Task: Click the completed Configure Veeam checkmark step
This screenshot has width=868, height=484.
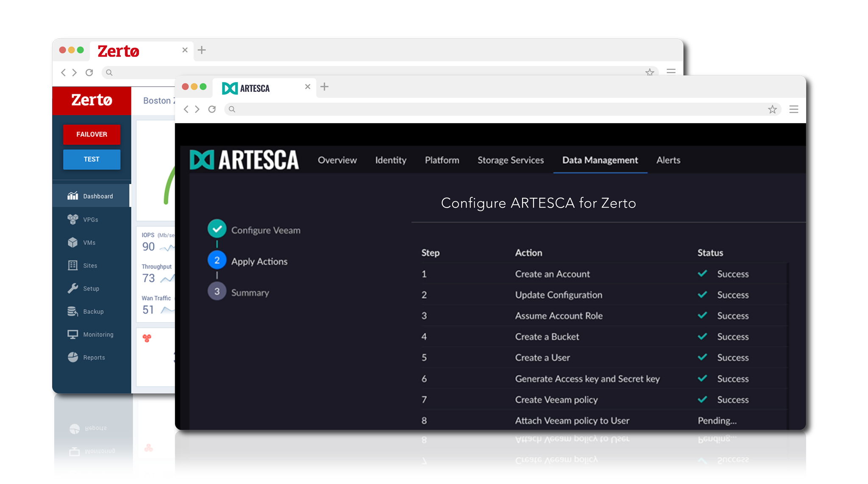Action: click(217, 229)
